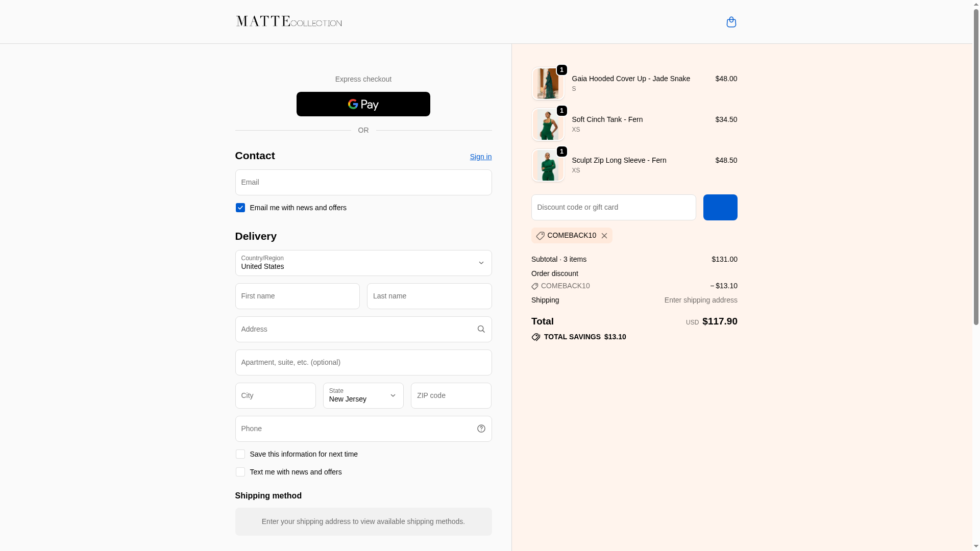Open the Country/Region dropdown
This screenshot has height=551, width=980.
tap(363, 263)
